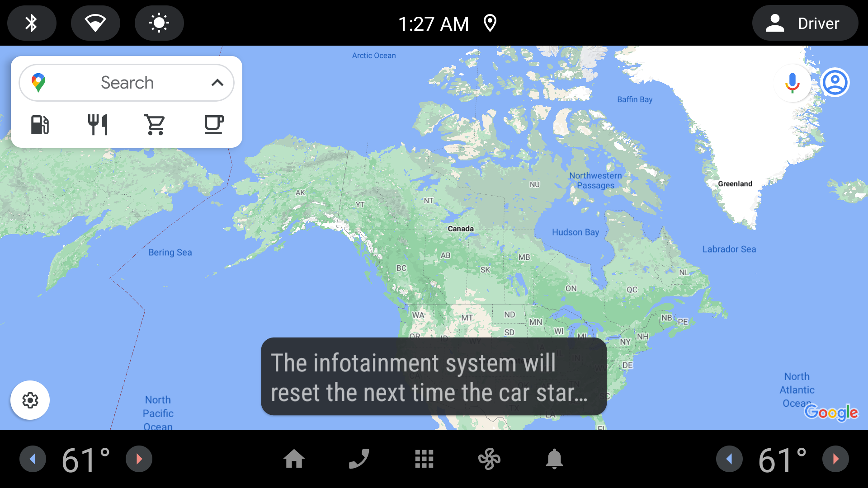The width and height of the screenshot is (868, 488).
Task: Toggle WiFi on or off
Action: (95, 23)
